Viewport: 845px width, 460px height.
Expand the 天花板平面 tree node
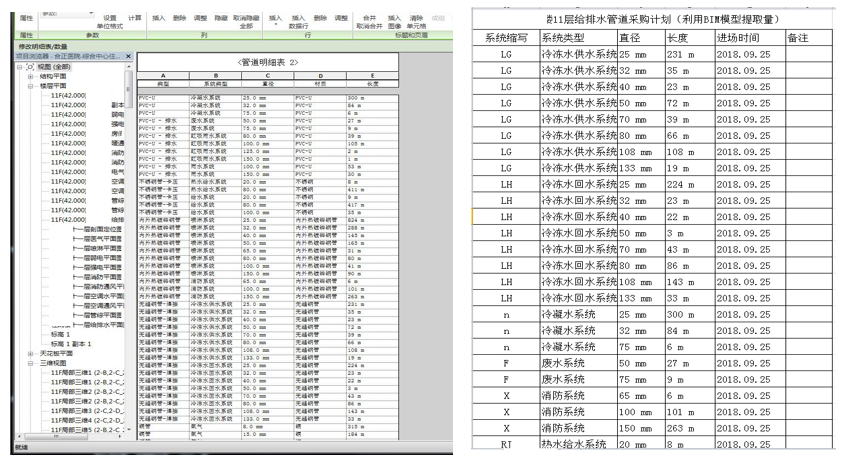pos(31,353)
